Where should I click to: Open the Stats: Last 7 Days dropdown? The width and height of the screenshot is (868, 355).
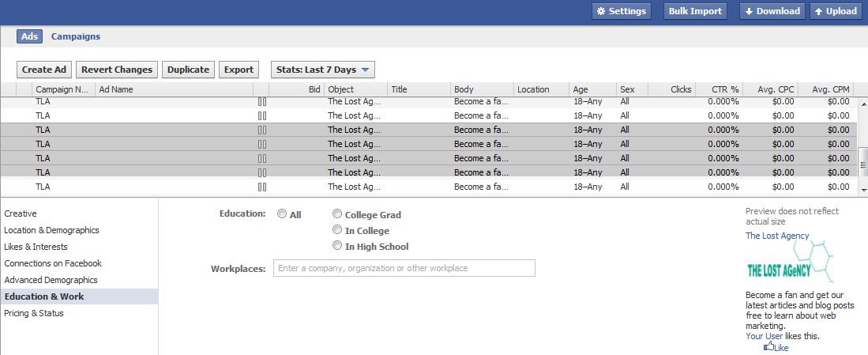(x=323, y=70)
